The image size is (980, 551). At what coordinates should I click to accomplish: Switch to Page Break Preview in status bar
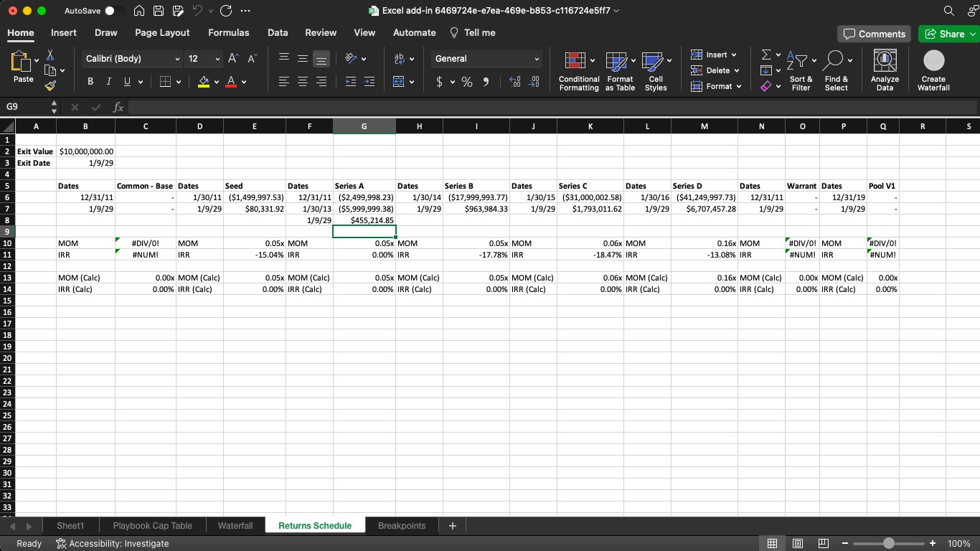point(824,544)
